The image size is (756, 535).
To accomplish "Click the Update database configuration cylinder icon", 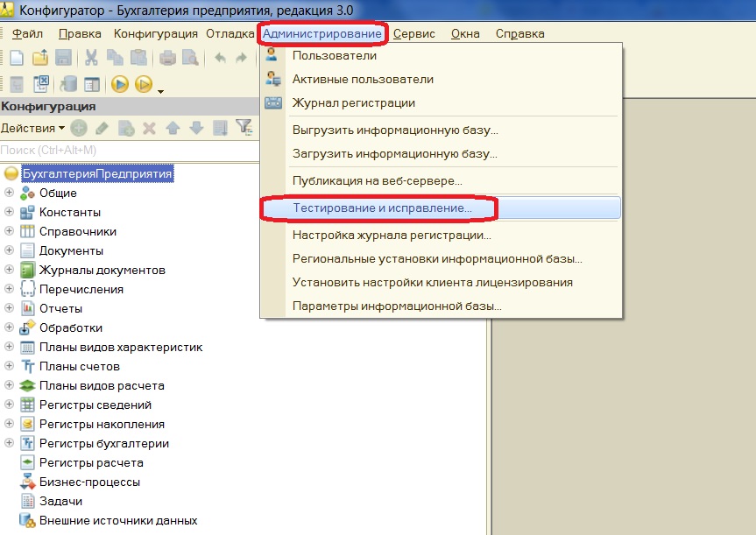I will 68,84.
